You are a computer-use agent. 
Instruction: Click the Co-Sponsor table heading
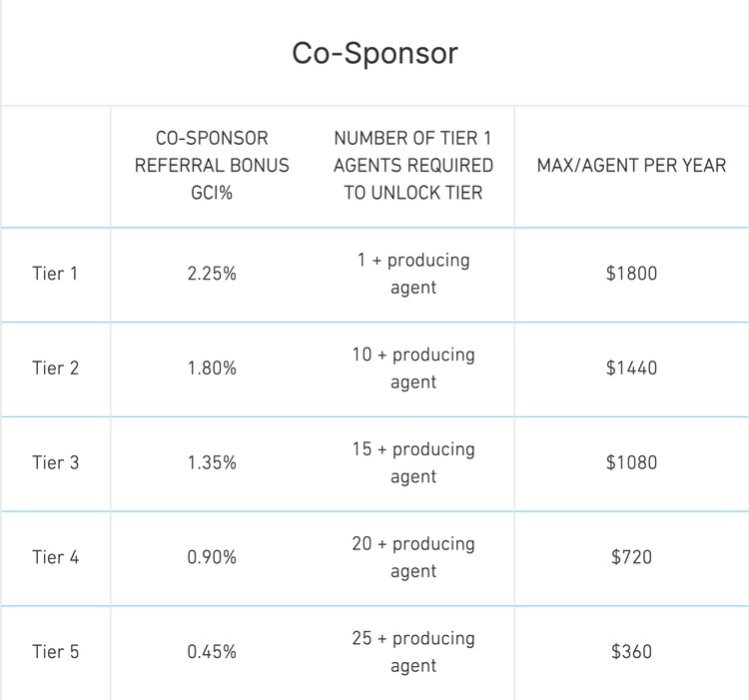374,52
